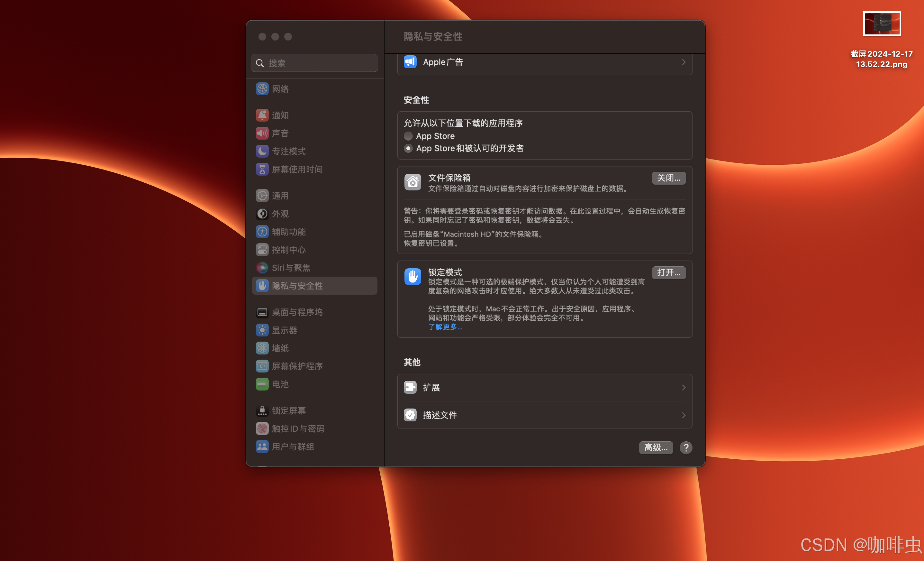Open Siri 与聚焦 settings
Image resolution: width=924 pixels, height=561 pixels.
291,268
